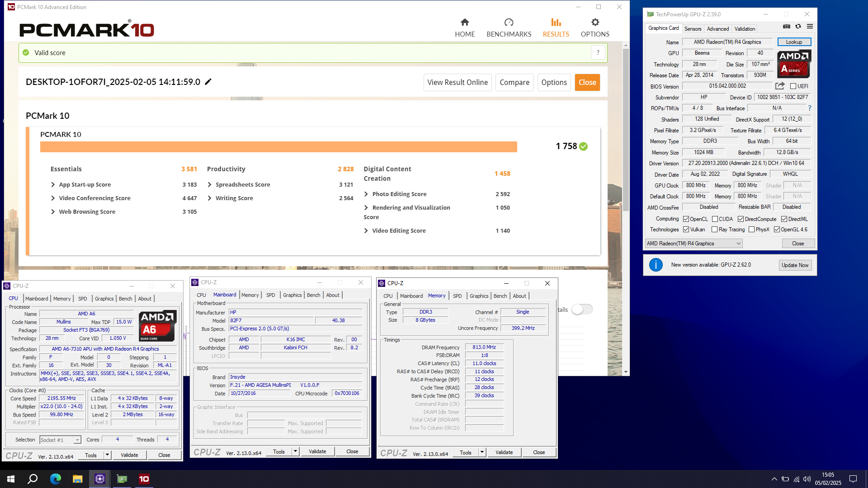Click Core Speed value field
The width and height of the screenshot is (868, 488).
point(61,398)
